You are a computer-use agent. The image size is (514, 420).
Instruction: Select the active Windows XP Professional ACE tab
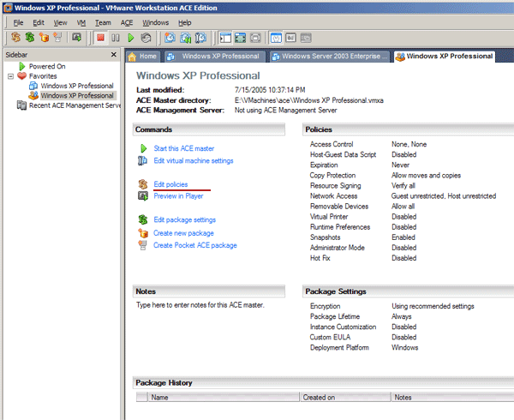click(445, 57)
